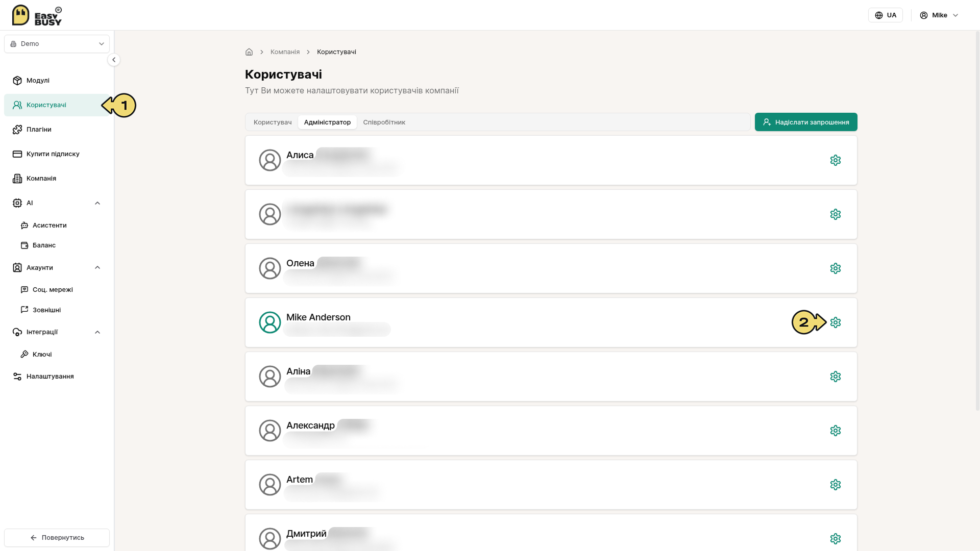Viewport: 980px width, 551px height.
Task: Click the page vertical scrollbar
Action: pyautogui.click(x=977, y=219)
